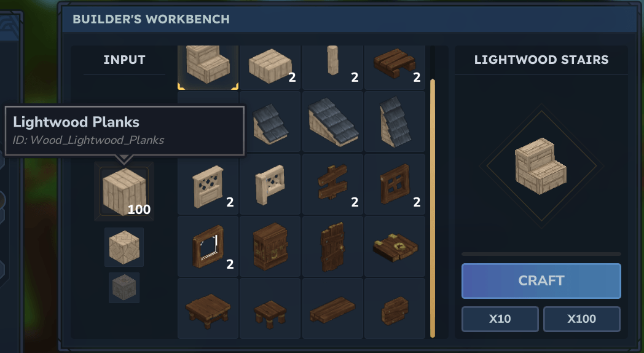Screen dimensions: 644x353
Task: Pick the lightwood lattice fence recipe
Action: click(x=208, y=184)
